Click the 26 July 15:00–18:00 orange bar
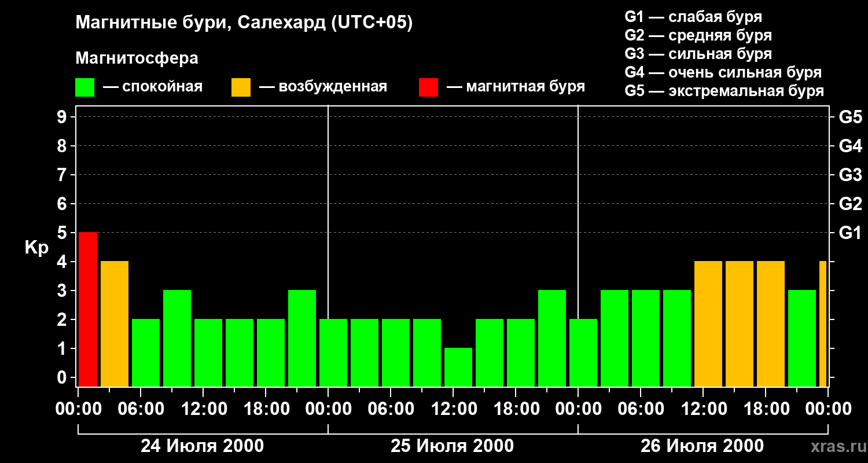 [740, 324]
